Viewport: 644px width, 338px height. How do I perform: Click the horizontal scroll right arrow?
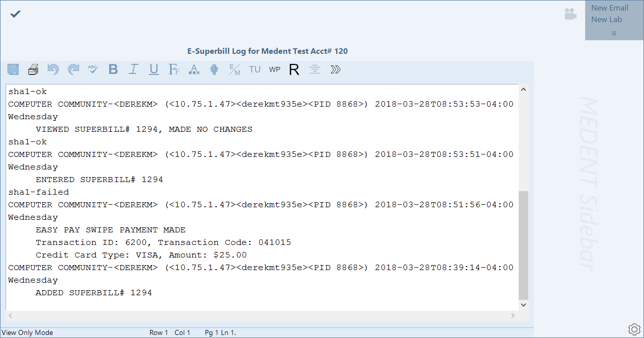pyautogui.click(x=513, y=315)
